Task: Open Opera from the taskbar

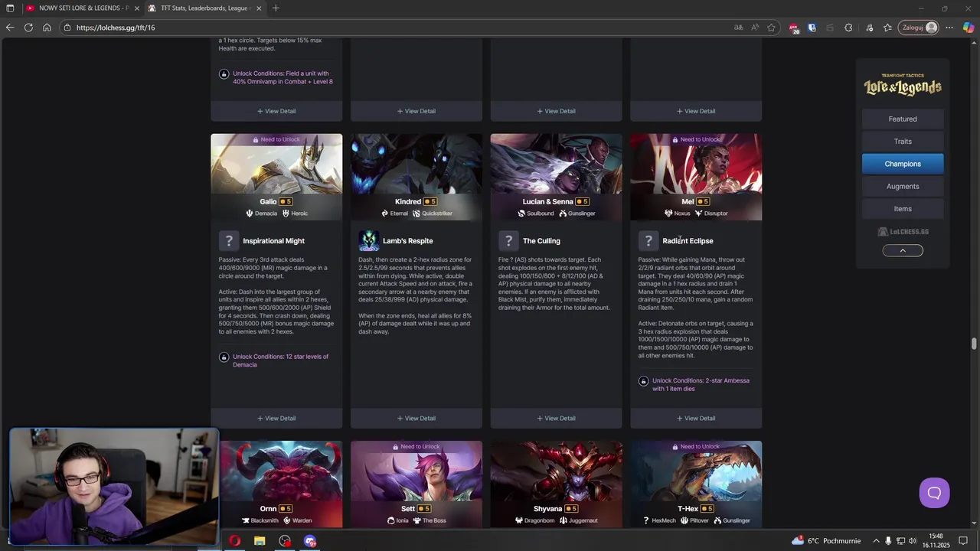Action: pyautogui.click(x=234, y=541)
